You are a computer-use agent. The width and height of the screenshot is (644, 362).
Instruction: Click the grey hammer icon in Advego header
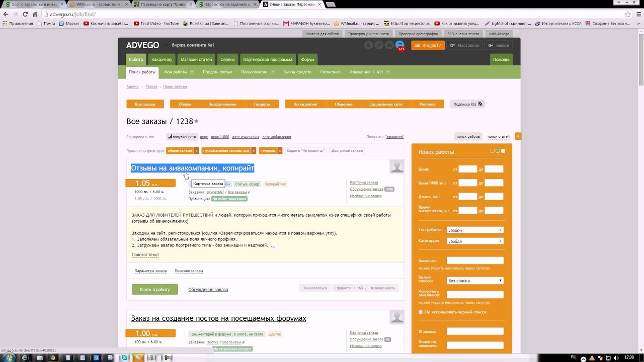tap(379, 45)
